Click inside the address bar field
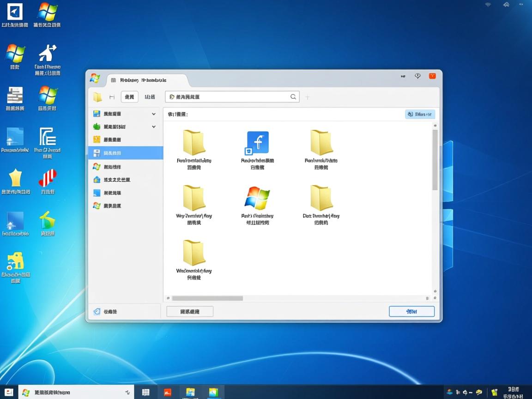This screenshot has height=399, width=532. (x=231, y=97)
